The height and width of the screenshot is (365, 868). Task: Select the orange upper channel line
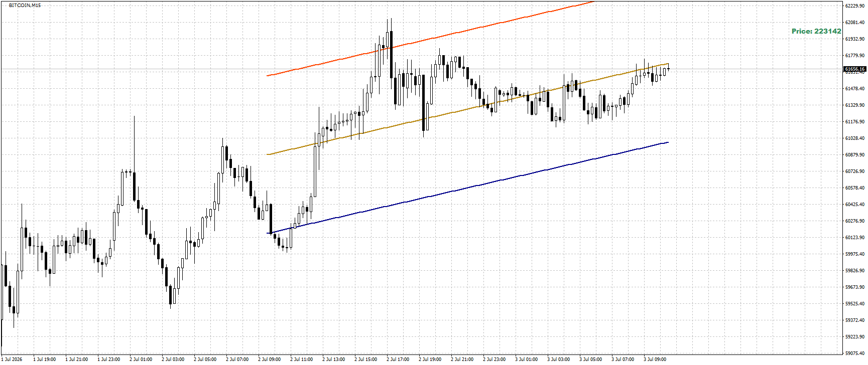coord(430,38)
